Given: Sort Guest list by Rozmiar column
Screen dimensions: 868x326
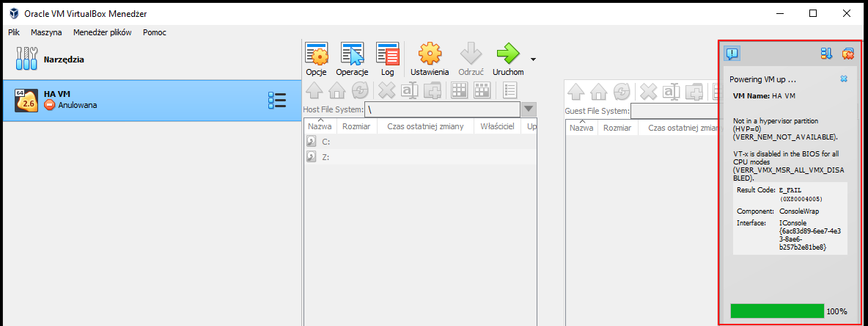Looking at the screenshot, I should [x=618, y=128].
